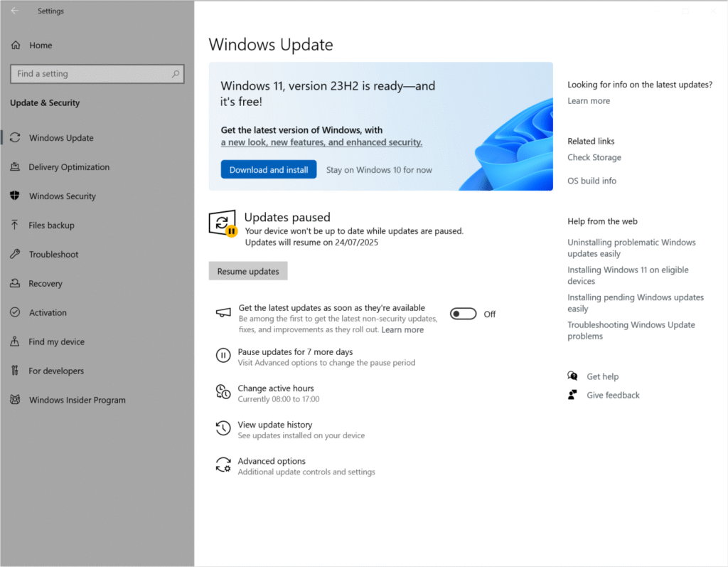Select the Troubleshoot wrench icon
This screenshot has height=567, width=728.
click(16, 254)
